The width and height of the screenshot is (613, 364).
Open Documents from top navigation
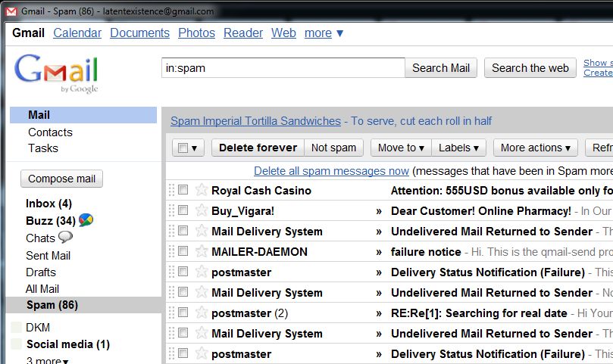click(x=140, y=33)
